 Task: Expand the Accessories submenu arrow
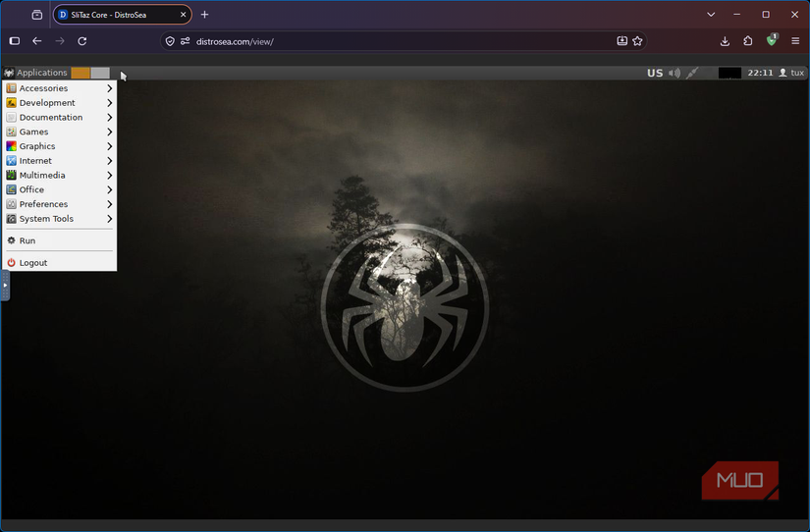click(x=110, y=88)
